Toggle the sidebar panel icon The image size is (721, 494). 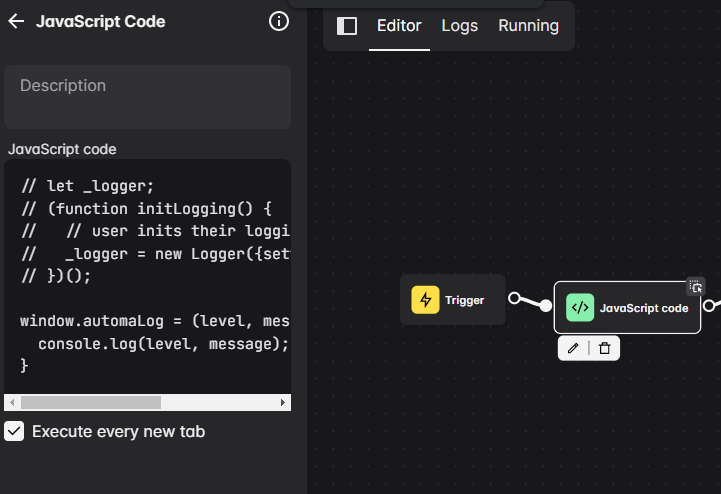347,26
